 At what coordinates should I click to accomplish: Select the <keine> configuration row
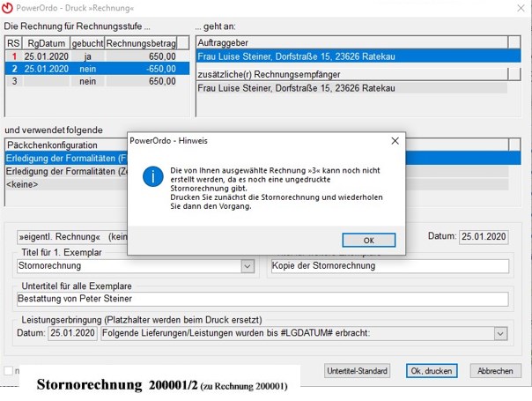point(66,184)
